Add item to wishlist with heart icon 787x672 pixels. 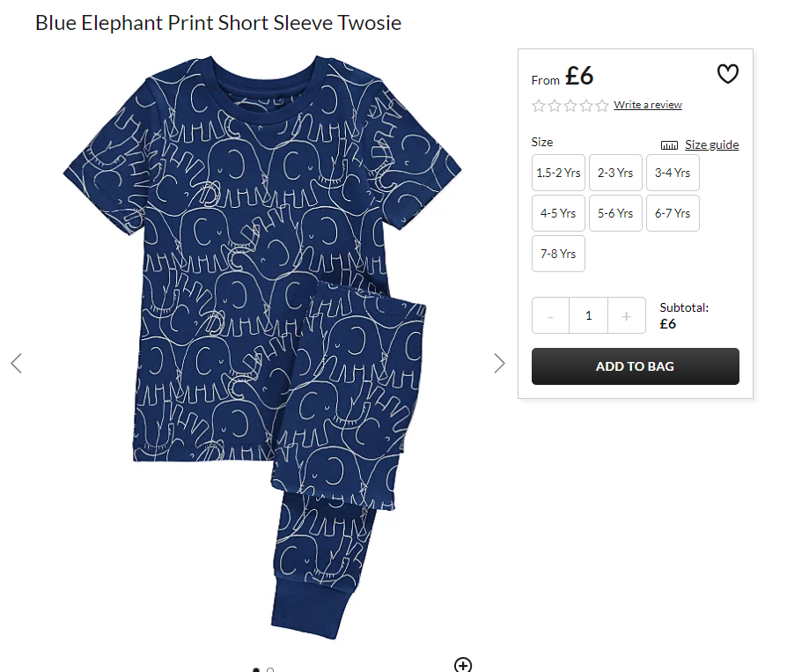click(x=727, y=74)
